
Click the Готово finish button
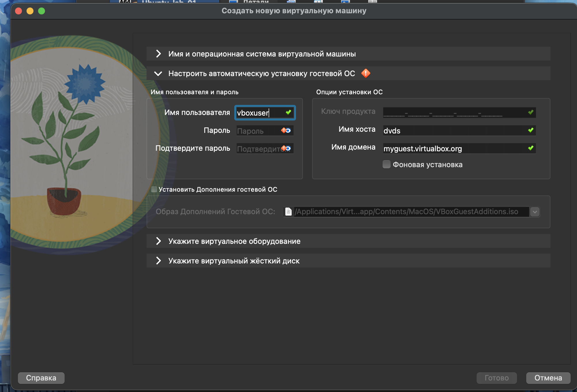497,378
